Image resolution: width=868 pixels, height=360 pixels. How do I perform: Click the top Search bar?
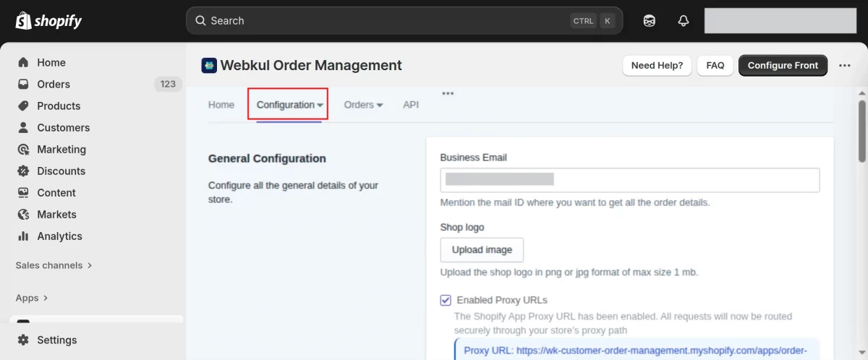(x=404, y=21)
